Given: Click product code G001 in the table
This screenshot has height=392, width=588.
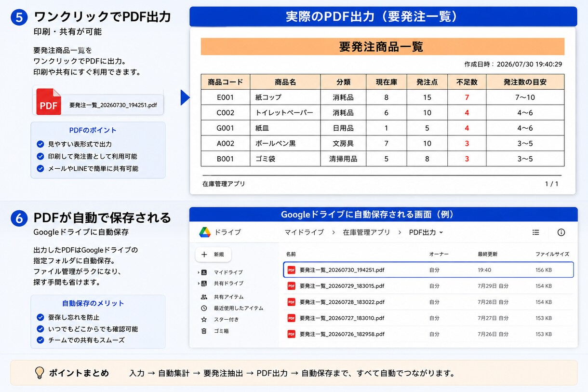Looking at the screenshot, I should (226, 128).
